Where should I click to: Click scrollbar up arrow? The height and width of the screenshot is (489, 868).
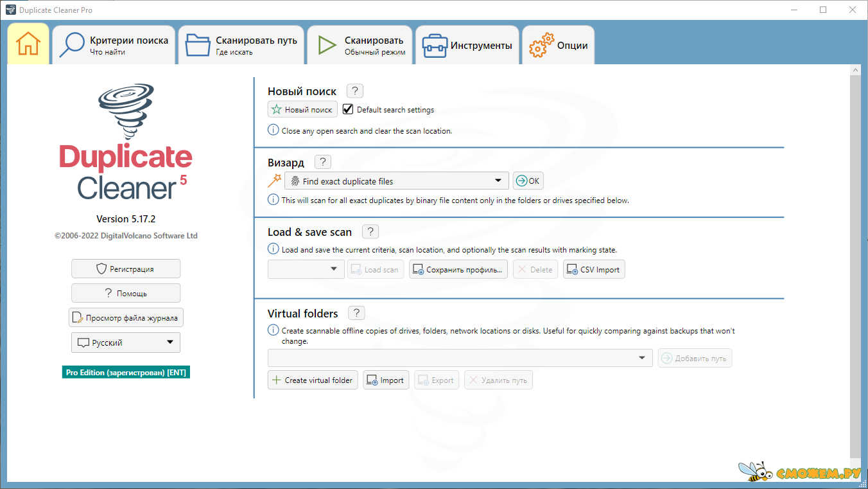(x=855, y=69)
